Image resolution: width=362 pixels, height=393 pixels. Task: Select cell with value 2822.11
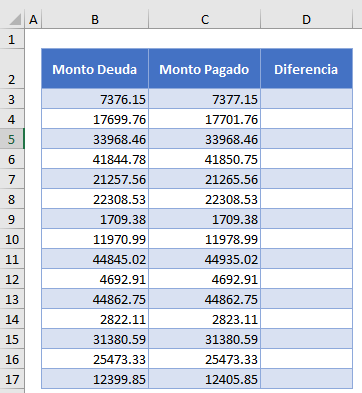95,319
